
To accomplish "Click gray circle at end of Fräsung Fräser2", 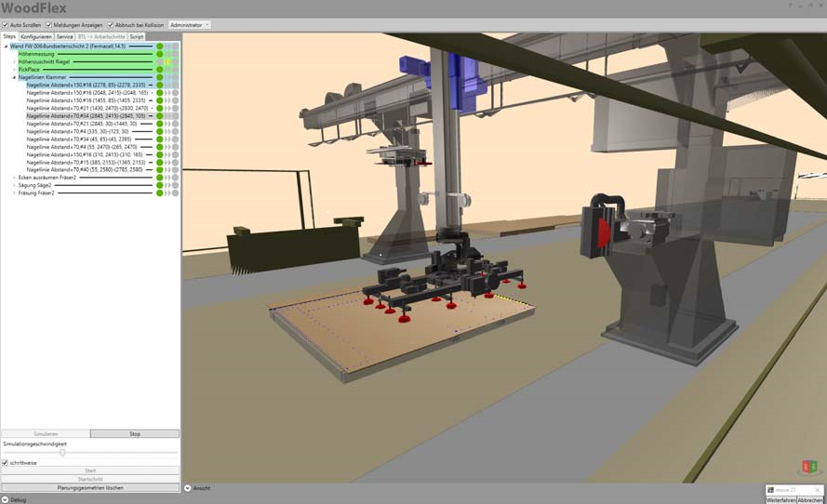I will point(175,193).
